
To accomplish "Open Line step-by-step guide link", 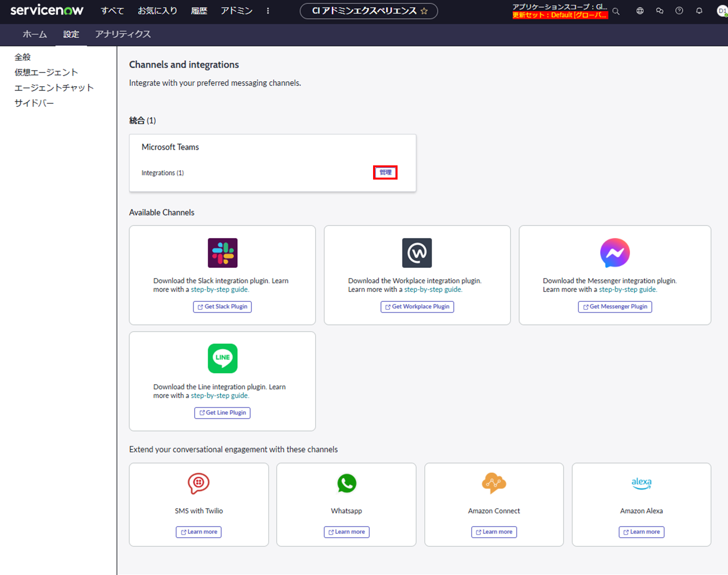I will [220, 396].
